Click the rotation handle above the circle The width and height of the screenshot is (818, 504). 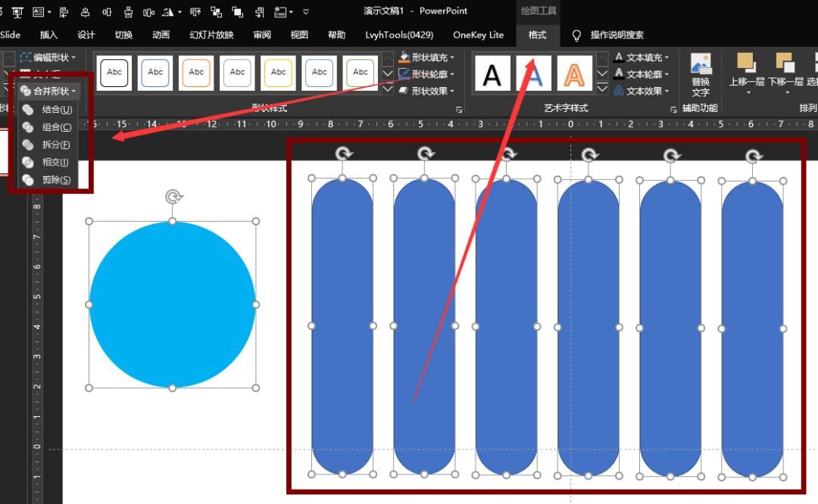(x=173, y=197)
